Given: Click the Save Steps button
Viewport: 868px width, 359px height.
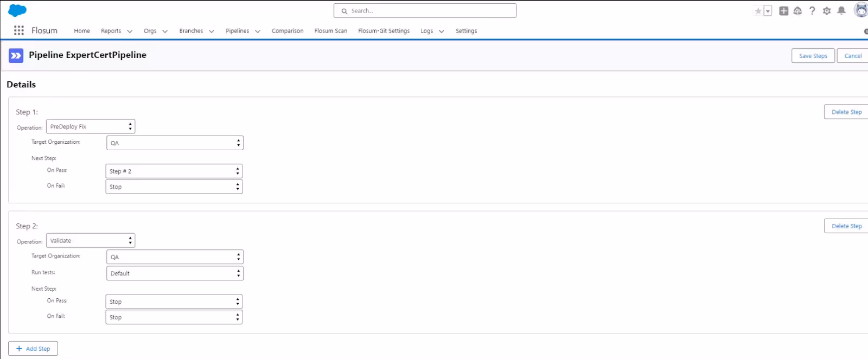Looking at the screenshot, I should click(x=813, y=56).
